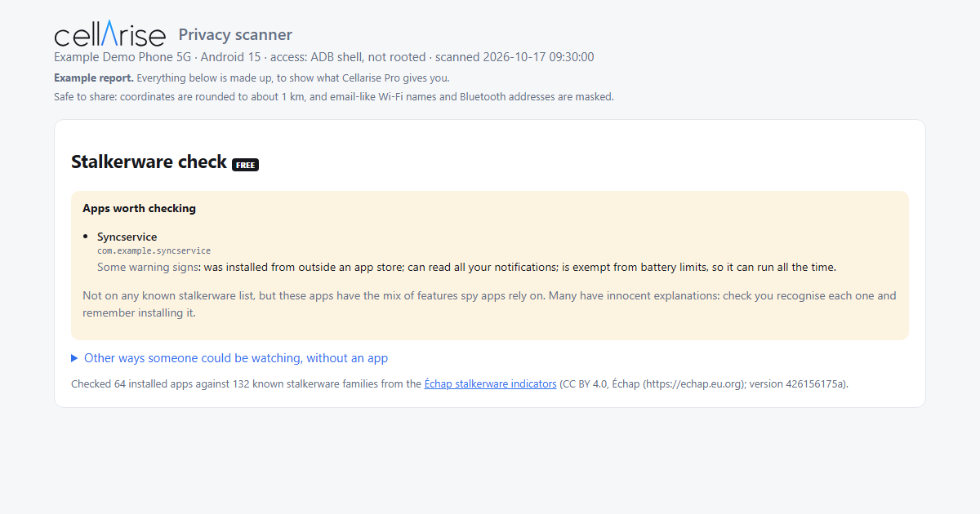Click the package name com.example.syncservice
This screenshot has width=980, height=514.
click(x=154, y=251)
